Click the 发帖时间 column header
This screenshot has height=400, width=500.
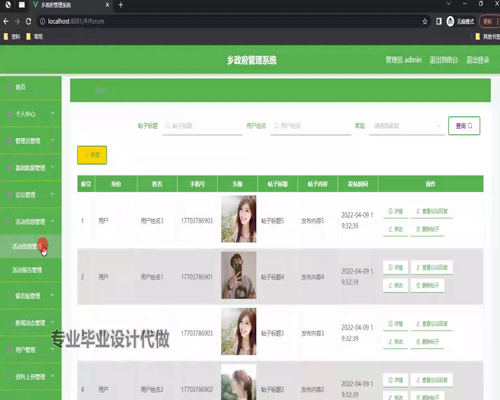point(358,184)
